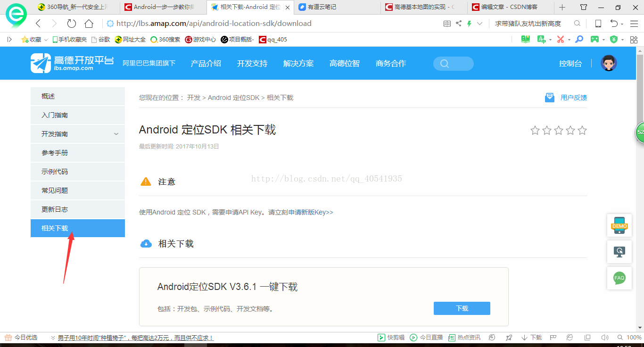Click the reader mode icon in address bar
This screenshot has width=644, height=347.
pos(447,24)
